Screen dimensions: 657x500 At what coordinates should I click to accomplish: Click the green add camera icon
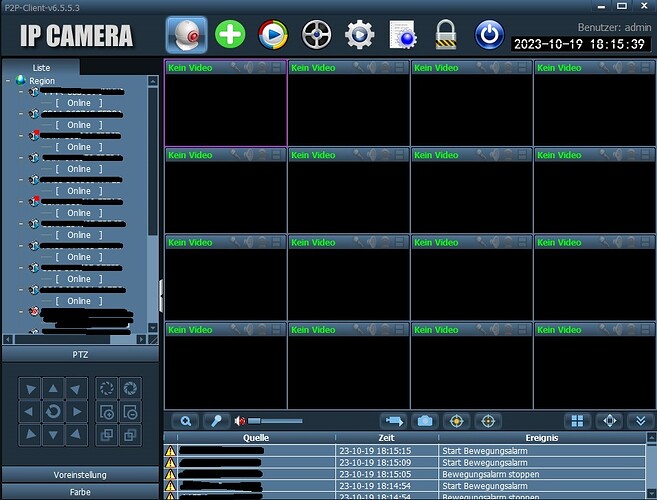click(x=230, y=35)
